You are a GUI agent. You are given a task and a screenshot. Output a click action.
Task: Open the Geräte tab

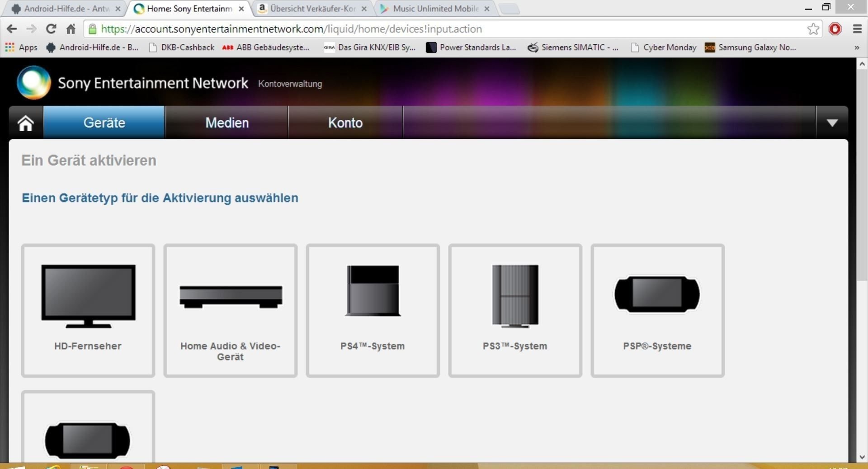pyautogui.click(x=104, y=123)
